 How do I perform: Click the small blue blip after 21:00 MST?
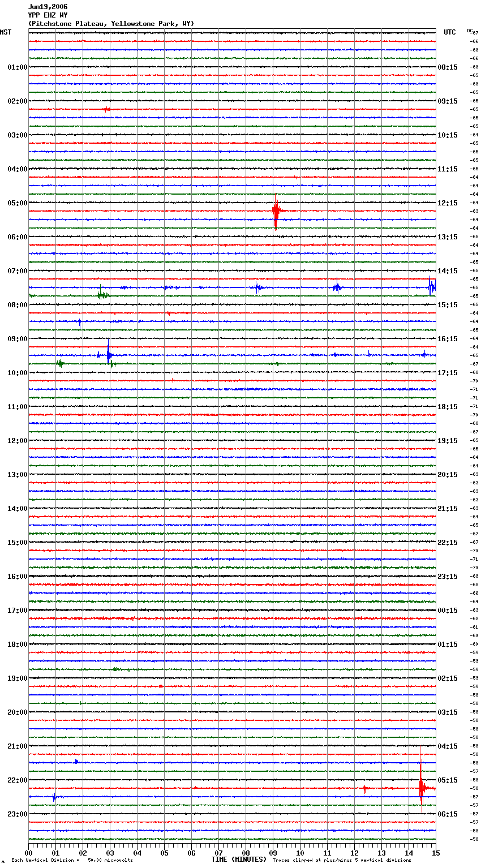click(x=76, y=762)
